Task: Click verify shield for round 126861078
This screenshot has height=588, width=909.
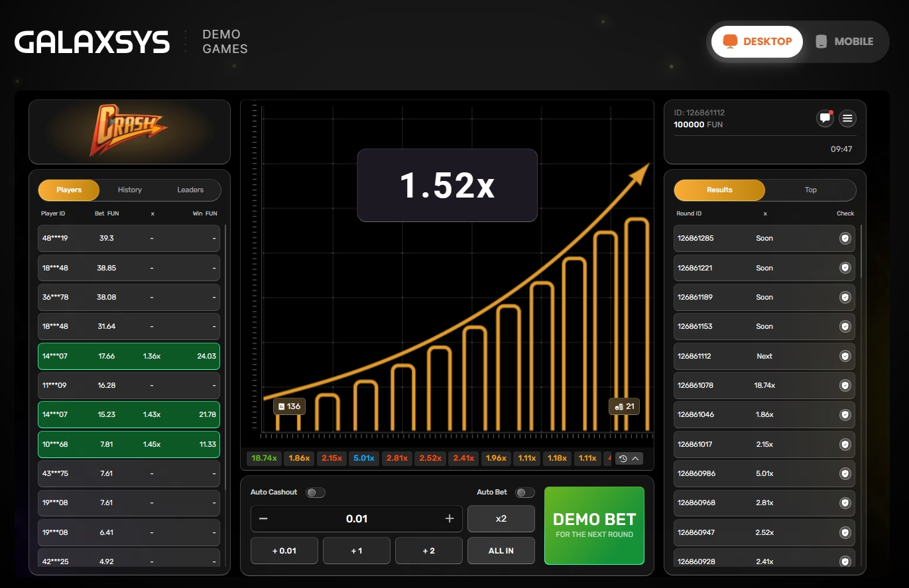Action: (845, 385)
